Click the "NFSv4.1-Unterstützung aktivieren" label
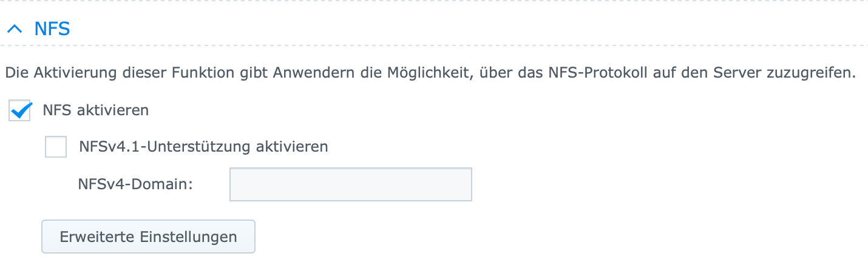The height and width of the screenshot is (262, 868). point(203,147)
